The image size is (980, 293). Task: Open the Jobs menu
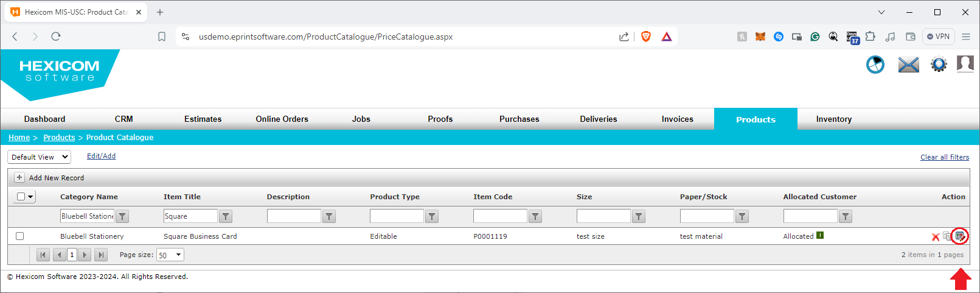[x=361, y=119]
